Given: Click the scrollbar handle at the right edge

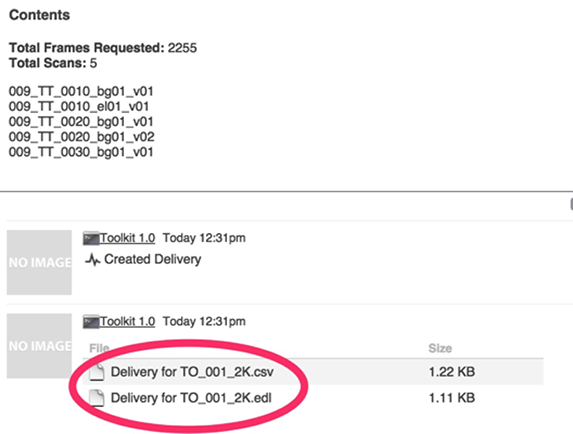Looking at the screenshot, I should (x=571, y=204).
